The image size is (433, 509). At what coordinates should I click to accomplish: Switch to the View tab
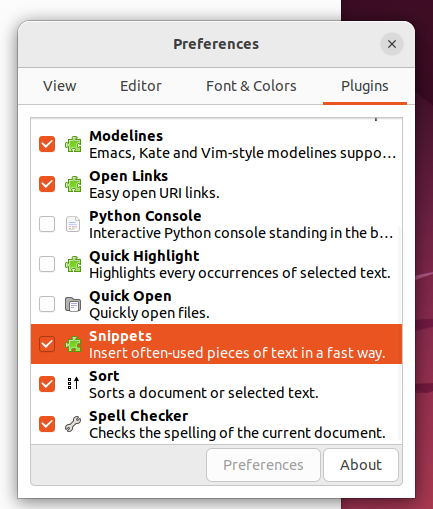60,86
